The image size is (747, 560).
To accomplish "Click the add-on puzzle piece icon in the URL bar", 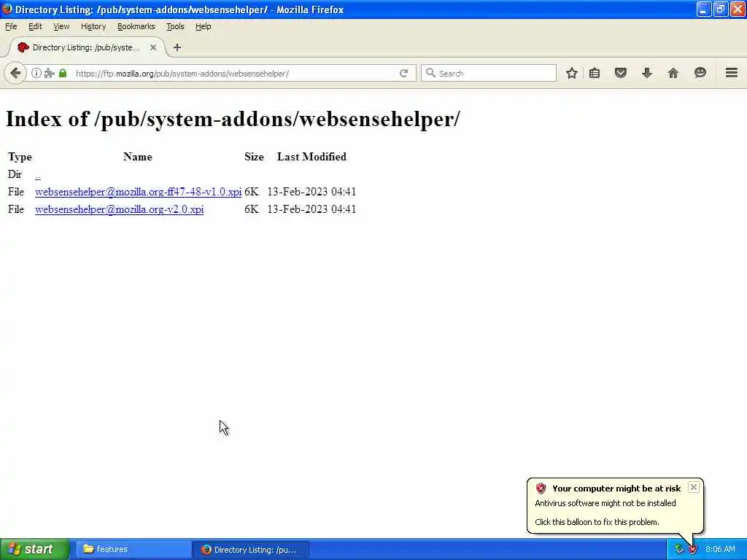I will 50,74.
